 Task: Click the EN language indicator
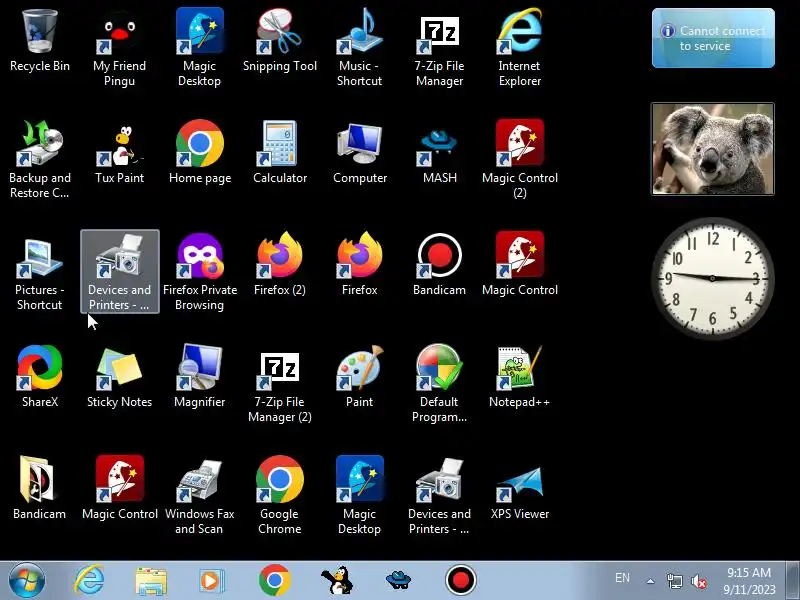(622, 578)
